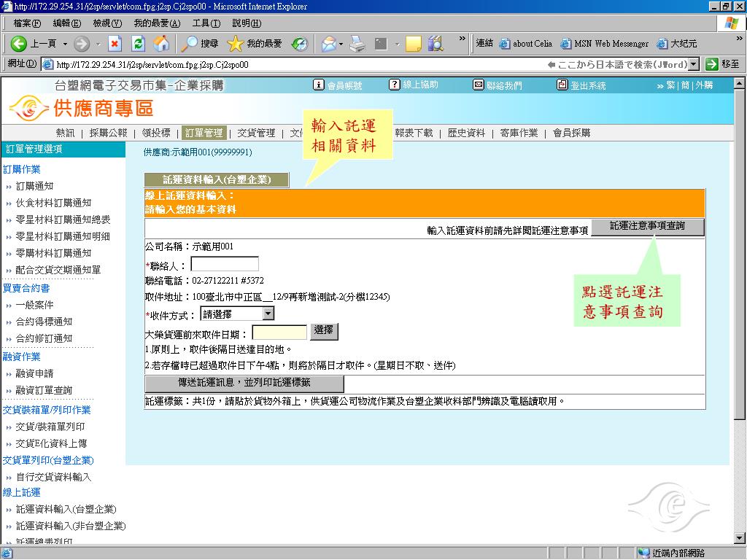The height and width of the screenshot is (560, 747).
Task: Open 歷史資料 navigation tab
Action: 466,133
